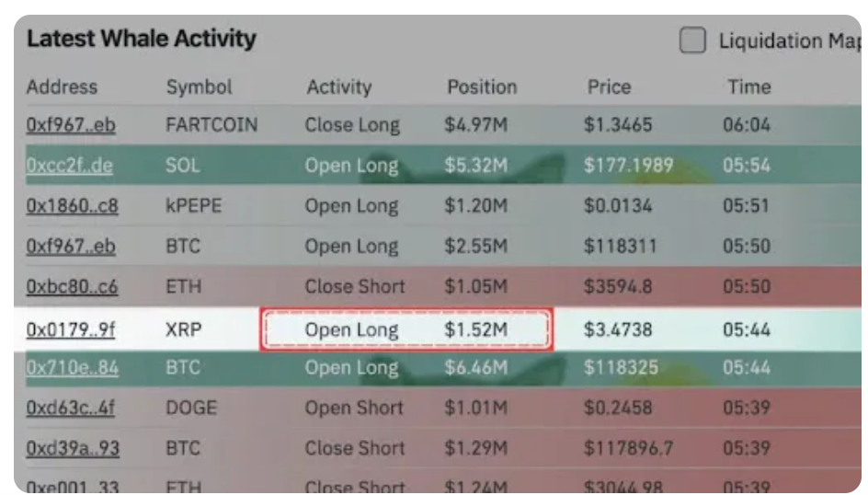Click the Latest Whale Activity title
Screen dimensions: 868x495
(142, 39)
